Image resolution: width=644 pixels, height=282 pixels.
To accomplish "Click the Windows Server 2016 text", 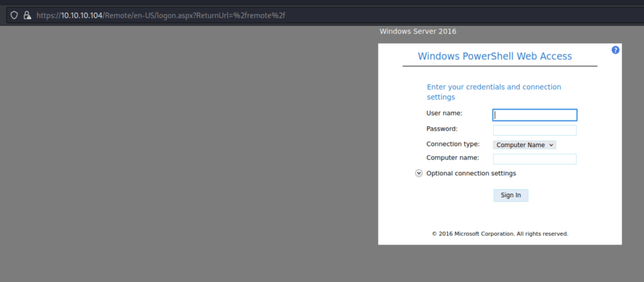I will pyautogui.click(x=418, y=31).
